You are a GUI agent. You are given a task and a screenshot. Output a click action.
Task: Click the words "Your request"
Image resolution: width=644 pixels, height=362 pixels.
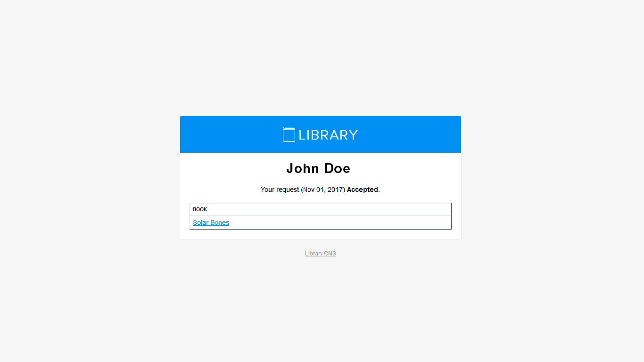pyautogui.click(x=280, y=189)
